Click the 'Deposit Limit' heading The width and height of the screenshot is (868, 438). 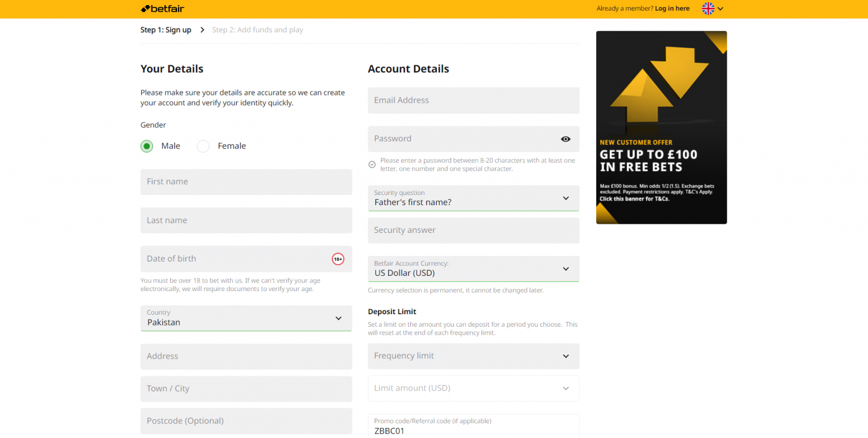coord(392,312)
